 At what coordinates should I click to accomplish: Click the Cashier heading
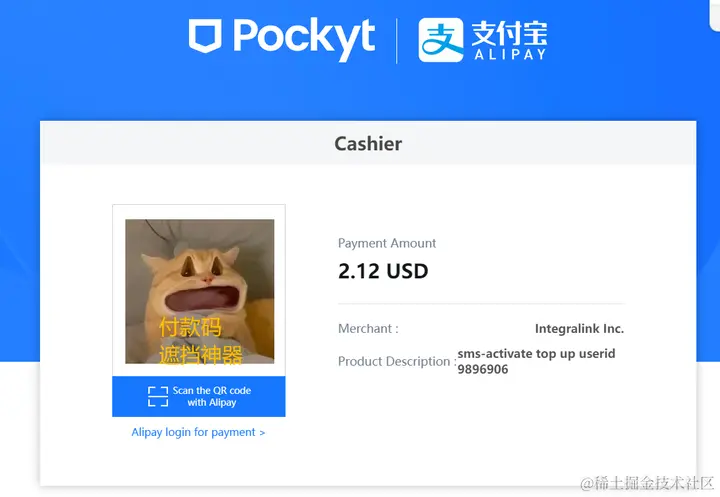tap(368, 144)
